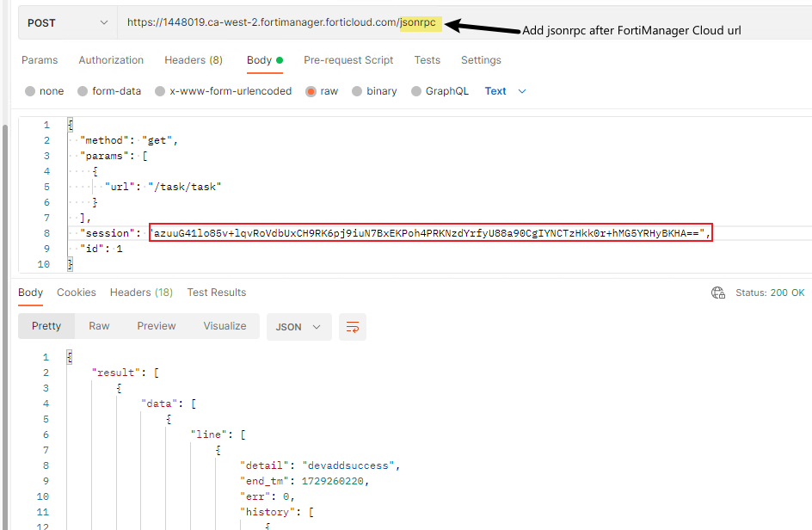Open the response Headers (18) tab
This screenshot has height=530, width=812.
[x=141, y=293]
